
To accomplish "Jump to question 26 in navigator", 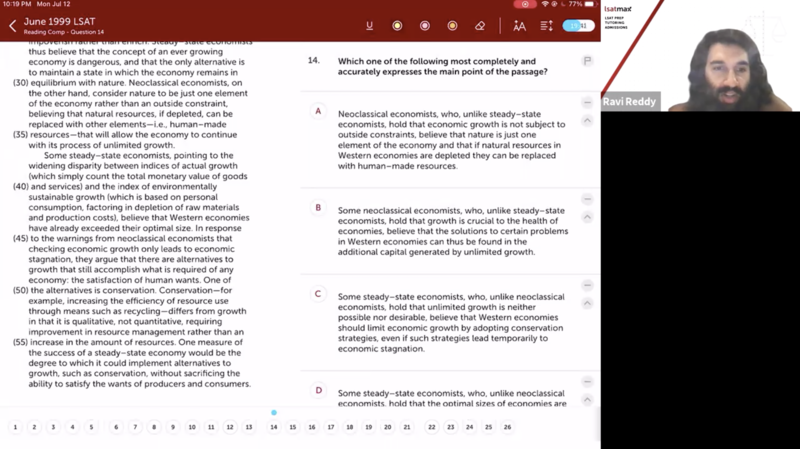I will pyautogui.click(x=507, y=427).
